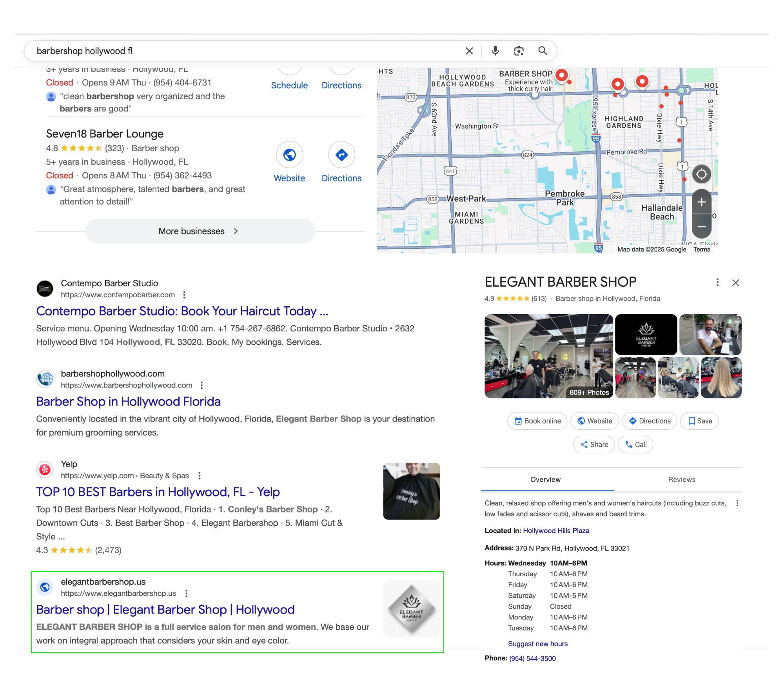
Task: Book online at Elegant Barber Shop
Action: (537, 421)
